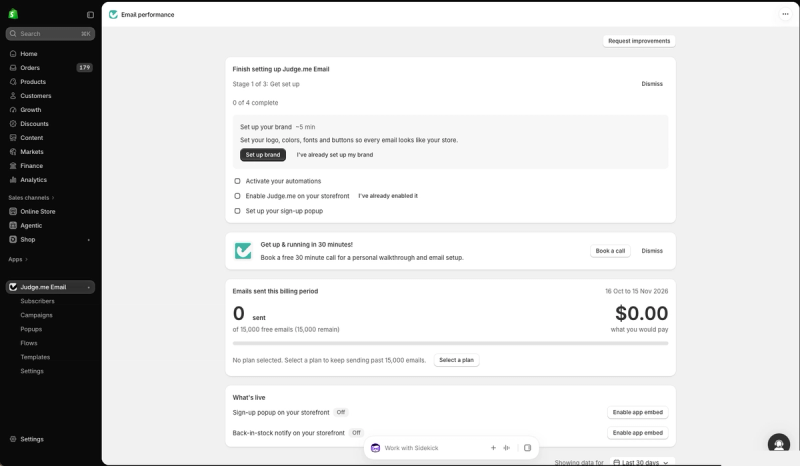Viewport: 800px width, 466px height.
Task: Open Flows in Judge.me Email menu
Action: pyautogui.click(x=29, y=343)
